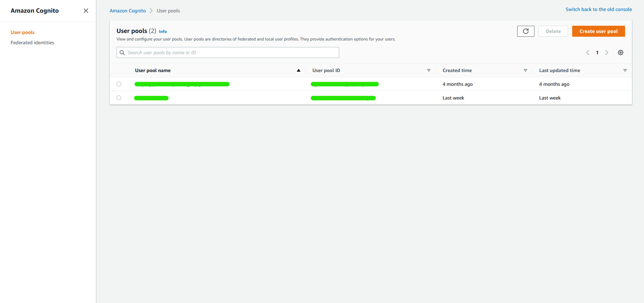Image resolution: width=644 pixels, height=303 pixels.
Task: Go to previous page of user pools
Action: click(x=588, y=53)
